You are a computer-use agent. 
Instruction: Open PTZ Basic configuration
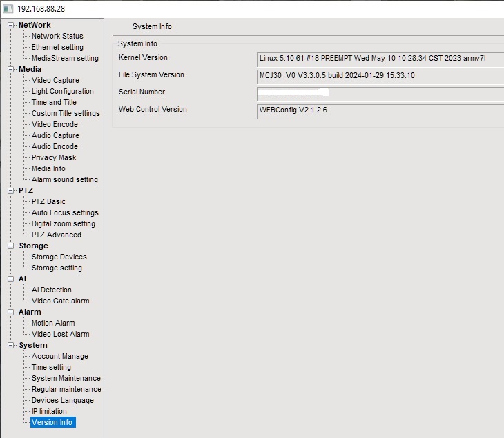[x=48, y=201]
